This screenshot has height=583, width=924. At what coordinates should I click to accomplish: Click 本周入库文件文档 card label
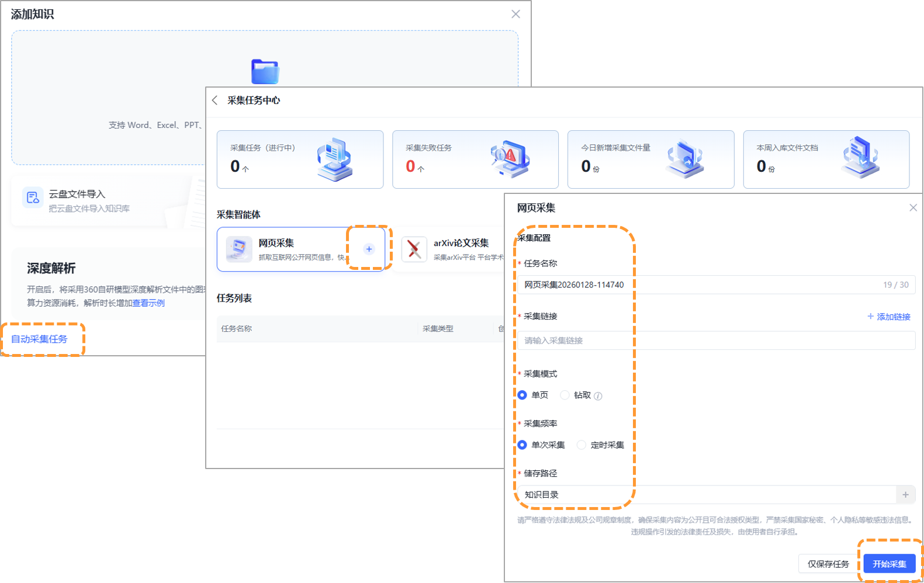(x=787, y=148)
